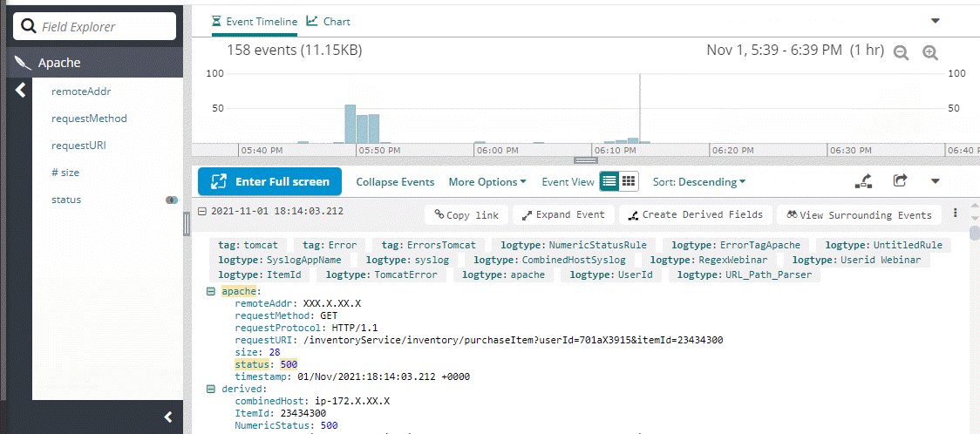This screenshot has height=434, width=980.
Task: Change the Sort: Descending order dropdown
Action: coord(699,182)
